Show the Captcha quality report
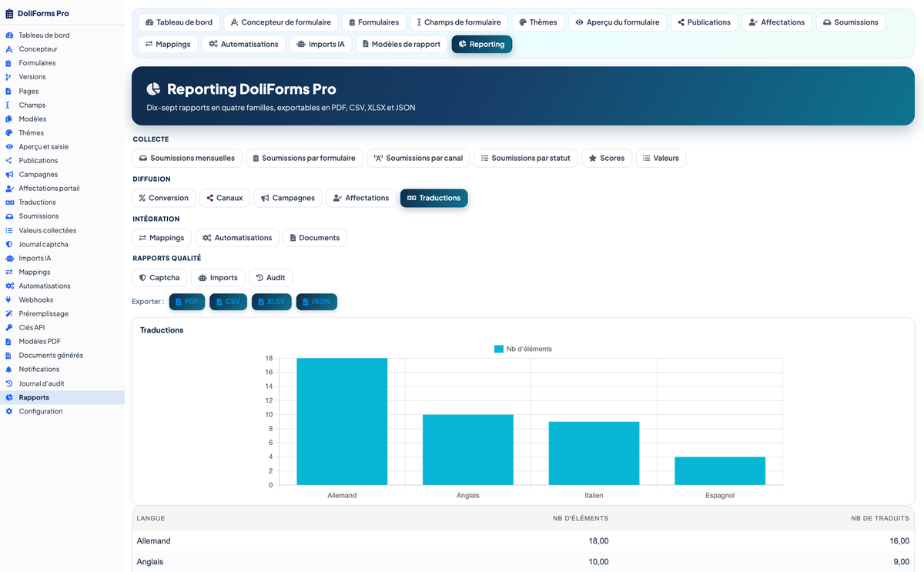924x572 pixels. click(x=159, y=278)
